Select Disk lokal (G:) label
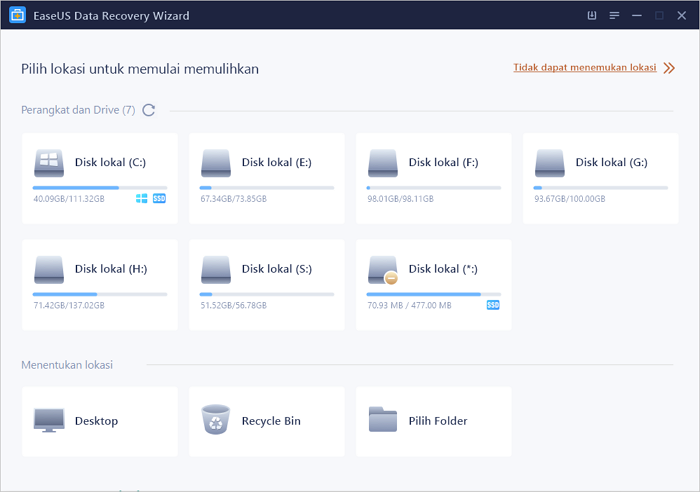This screenshot has width=700, height=492. tap(611, 163)
